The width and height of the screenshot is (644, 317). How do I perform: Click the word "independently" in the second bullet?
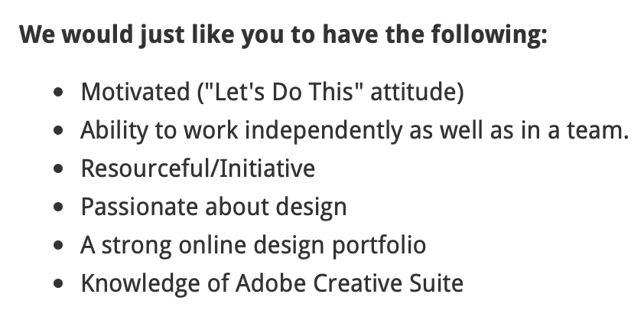click(x=324, y=132)
